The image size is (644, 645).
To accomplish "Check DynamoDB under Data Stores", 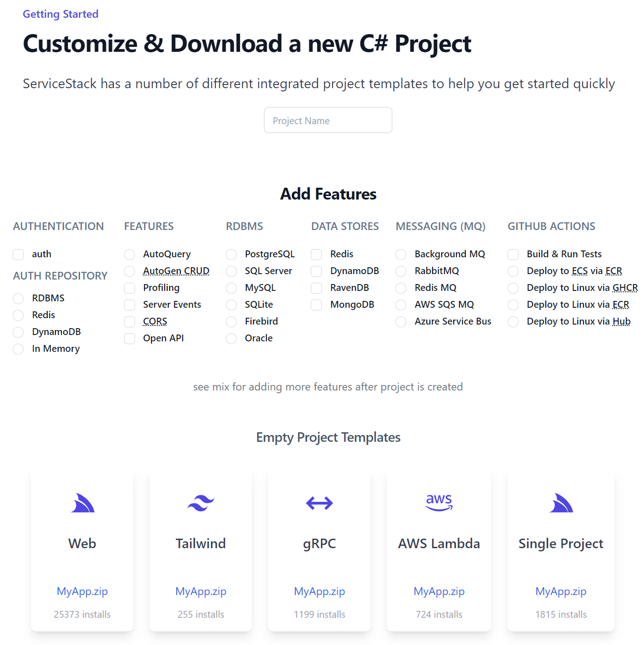I will pos(316,271).
